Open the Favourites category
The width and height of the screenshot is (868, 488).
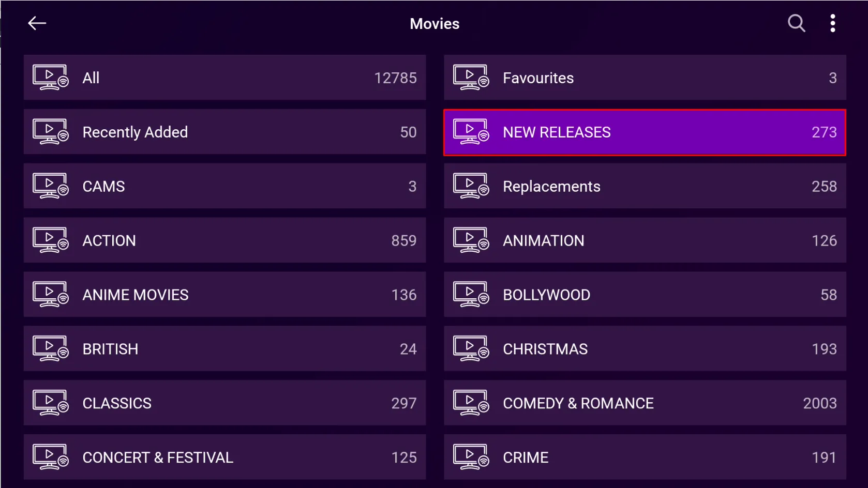(645, 78)
